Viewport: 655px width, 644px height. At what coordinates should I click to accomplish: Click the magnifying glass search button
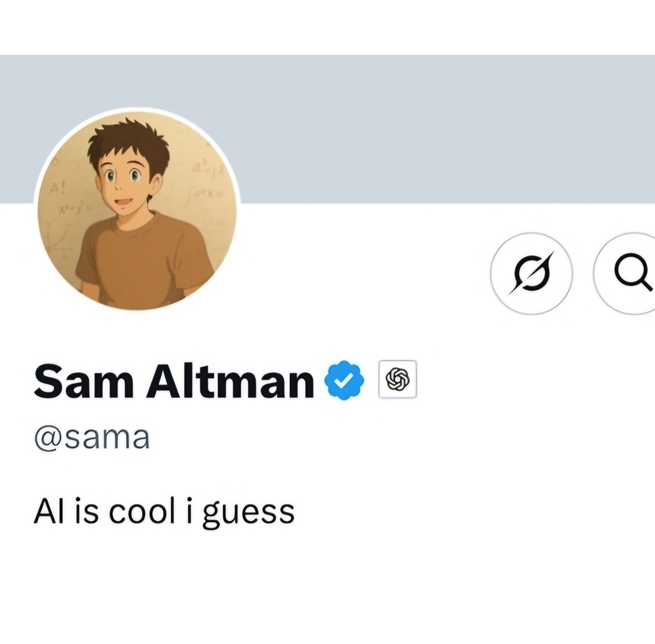pyautogui.click(x=625, y=273)
